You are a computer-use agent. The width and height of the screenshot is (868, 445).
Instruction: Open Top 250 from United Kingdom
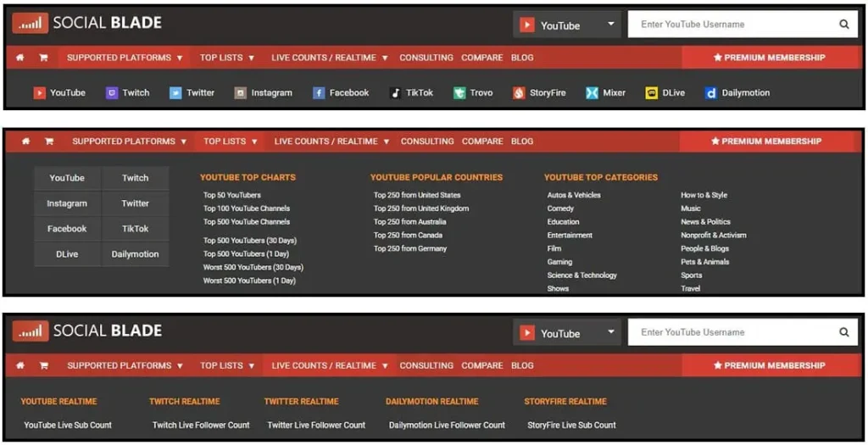tap(421, 209)
